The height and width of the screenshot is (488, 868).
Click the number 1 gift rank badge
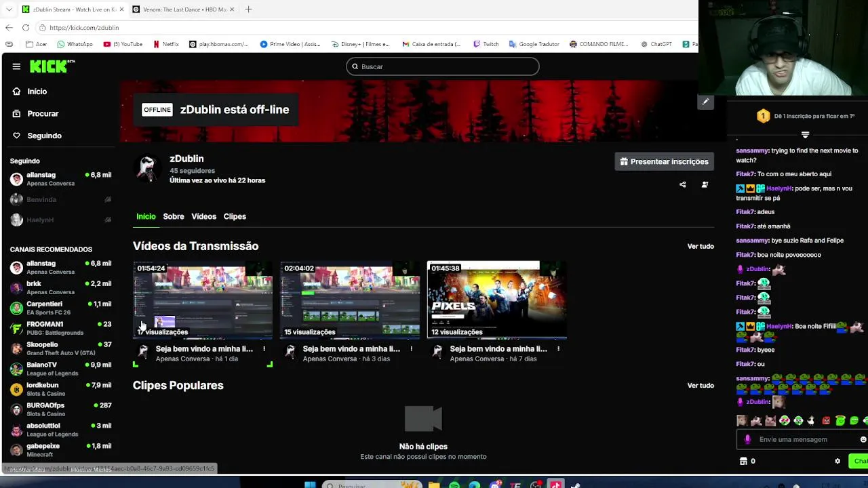[763, 116]
